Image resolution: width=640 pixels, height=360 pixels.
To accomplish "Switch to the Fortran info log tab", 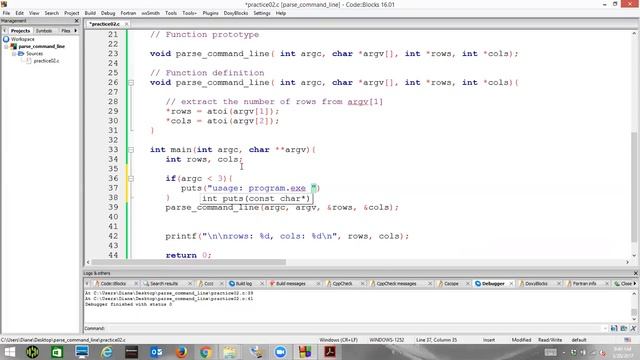I will point(584,284).
